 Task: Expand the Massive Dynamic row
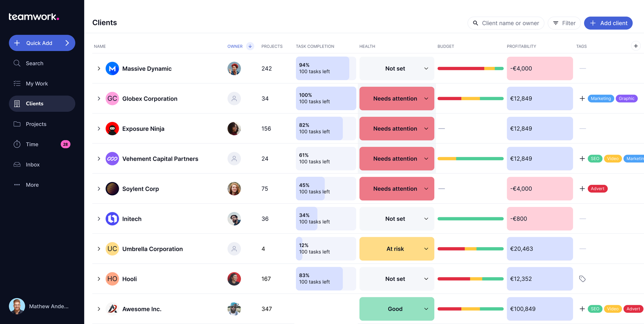point(99,68)
